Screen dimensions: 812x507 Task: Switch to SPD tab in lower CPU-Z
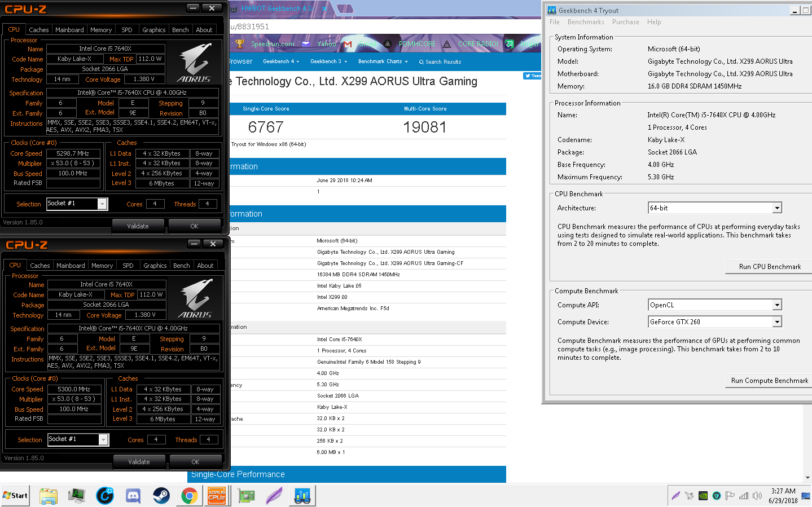(x=128, y=266)
